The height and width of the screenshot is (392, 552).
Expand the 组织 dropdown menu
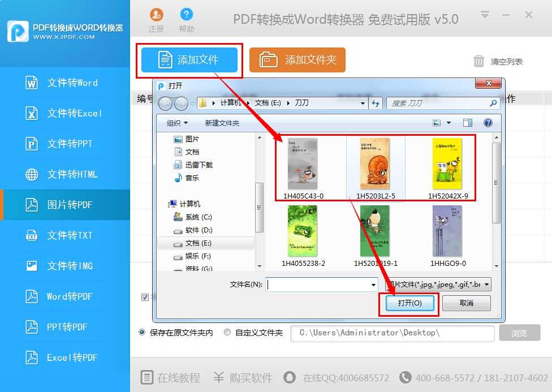pyautogui.click(x=177, y=123)
